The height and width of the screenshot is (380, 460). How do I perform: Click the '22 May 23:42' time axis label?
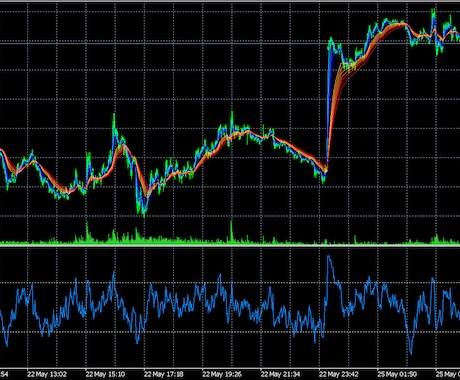tap(339, 374)
